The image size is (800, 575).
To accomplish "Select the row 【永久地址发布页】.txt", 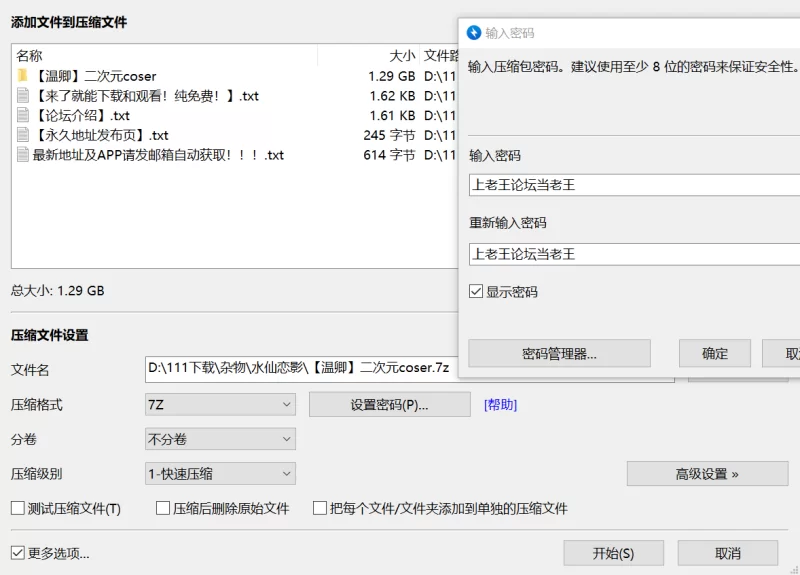I will pyautogui.click(x=235, y=135).
